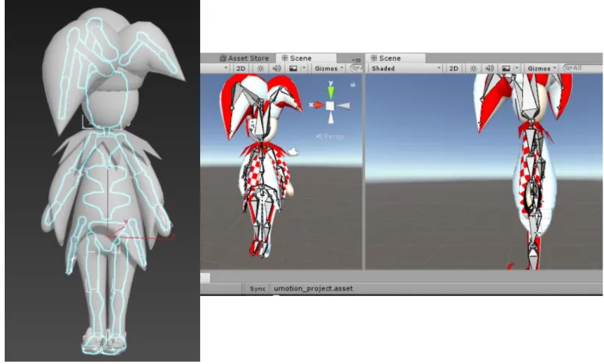Viewport: 604px width, 364px height.
Task: Toggle scene lighting in the left Scene view
Action: click(261, 69)
